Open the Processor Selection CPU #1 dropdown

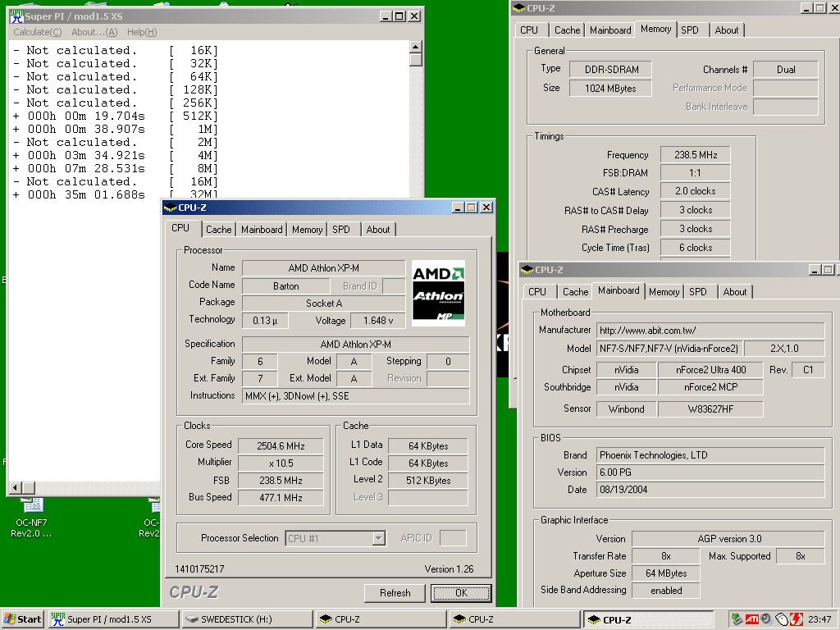(336, 538)
